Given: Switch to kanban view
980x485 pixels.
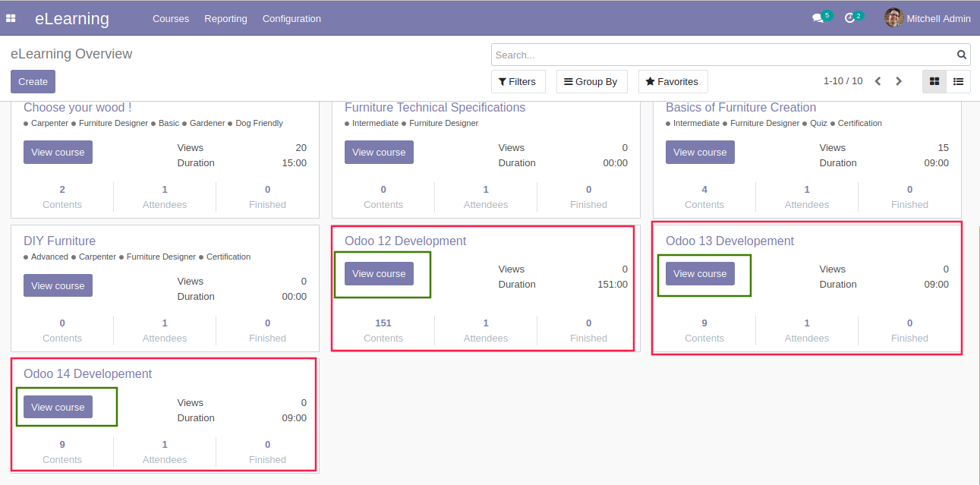Looking at the screenshot, I should (x=934, y=81).
